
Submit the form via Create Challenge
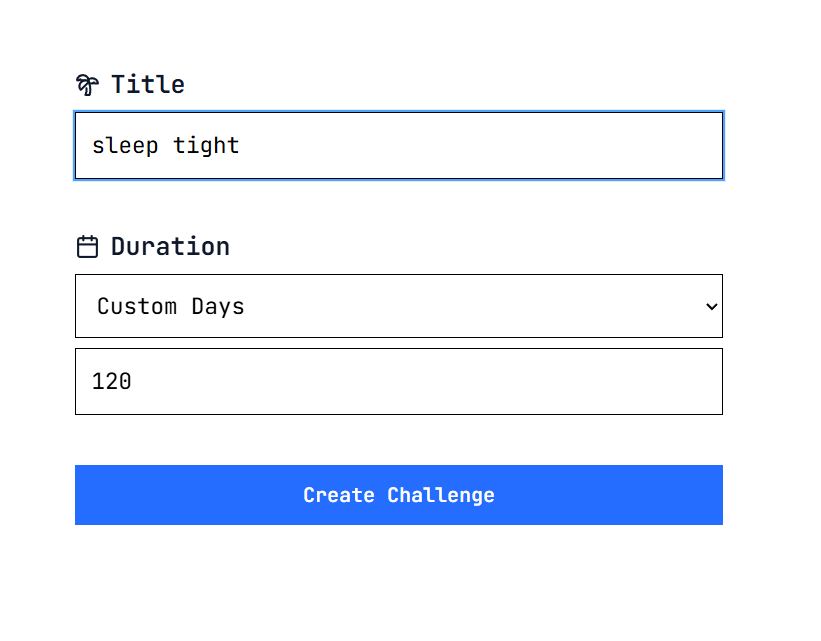tap(398, 495)
